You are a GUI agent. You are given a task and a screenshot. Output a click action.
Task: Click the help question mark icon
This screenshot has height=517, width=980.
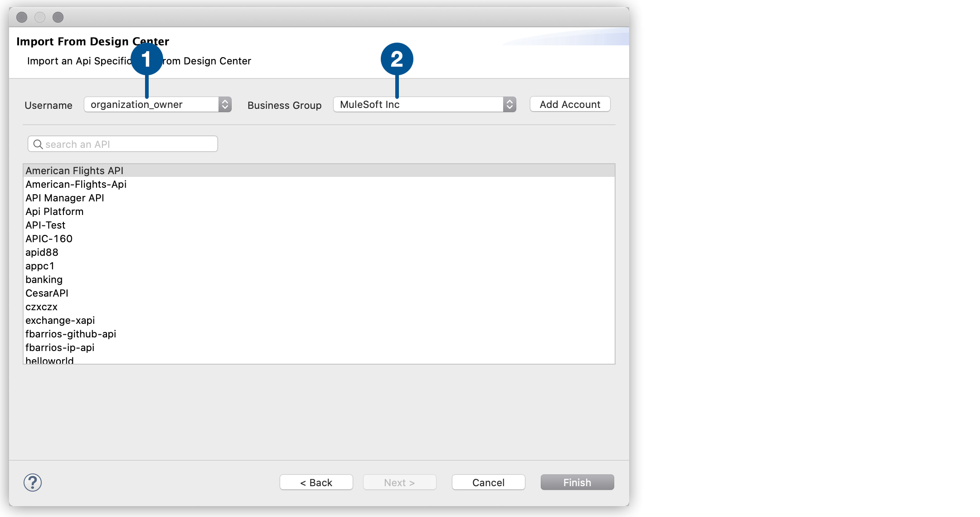(33, 482)
